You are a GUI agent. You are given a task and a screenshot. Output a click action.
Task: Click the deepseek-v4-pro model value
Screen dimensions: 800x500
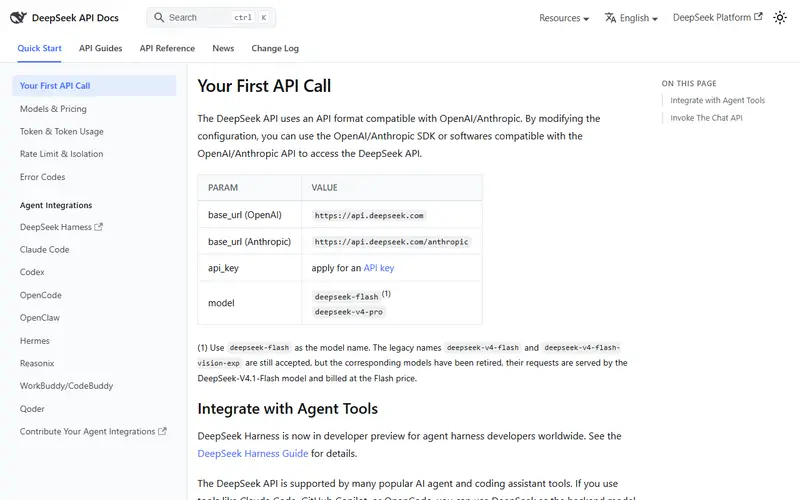(x=348, y=312)
